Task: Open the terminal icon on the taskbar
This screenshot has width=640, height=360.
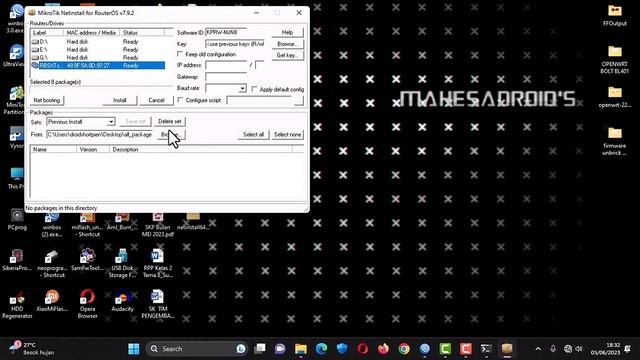Action: (x=486, y=349)
